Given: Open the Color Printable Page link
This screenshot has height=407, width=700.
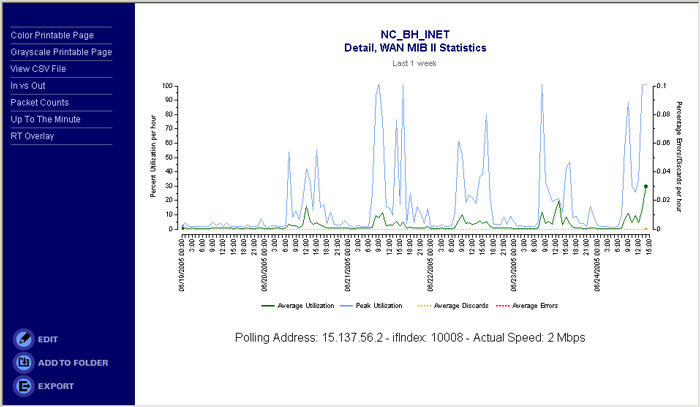Looking at the screenshot, I should [52, 35].
